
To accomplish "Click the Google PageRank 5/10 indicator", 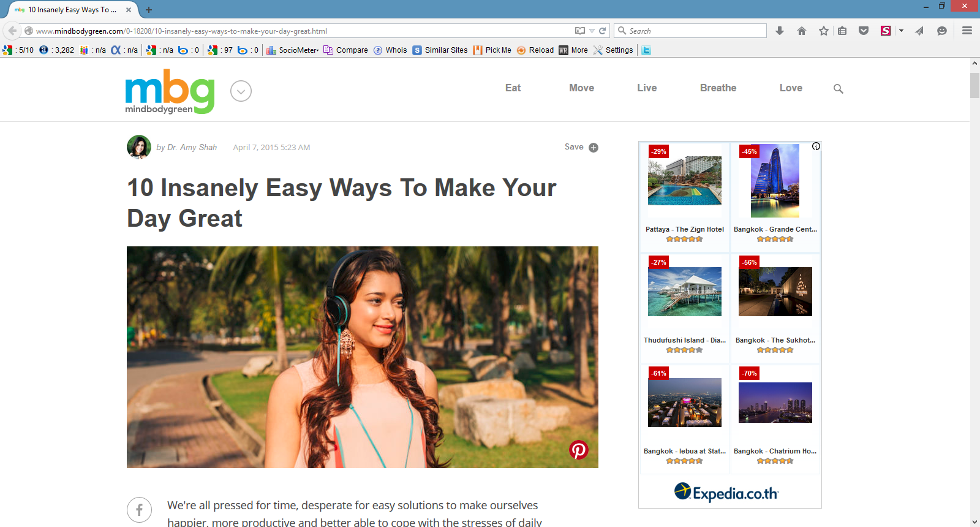I will click(18, 50).
